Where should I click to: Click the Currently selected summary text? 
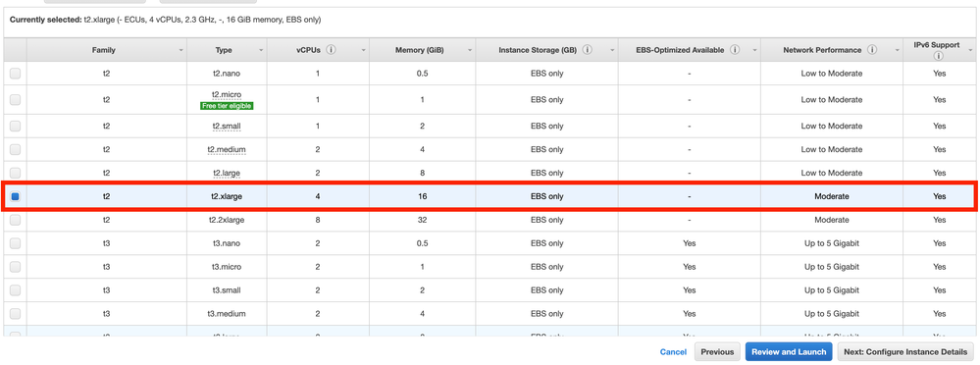166,20
